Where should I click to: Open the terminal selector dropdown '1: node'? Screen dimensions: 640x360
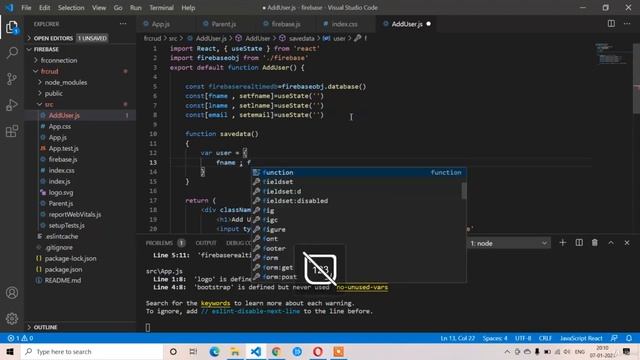tap(508, 243)
